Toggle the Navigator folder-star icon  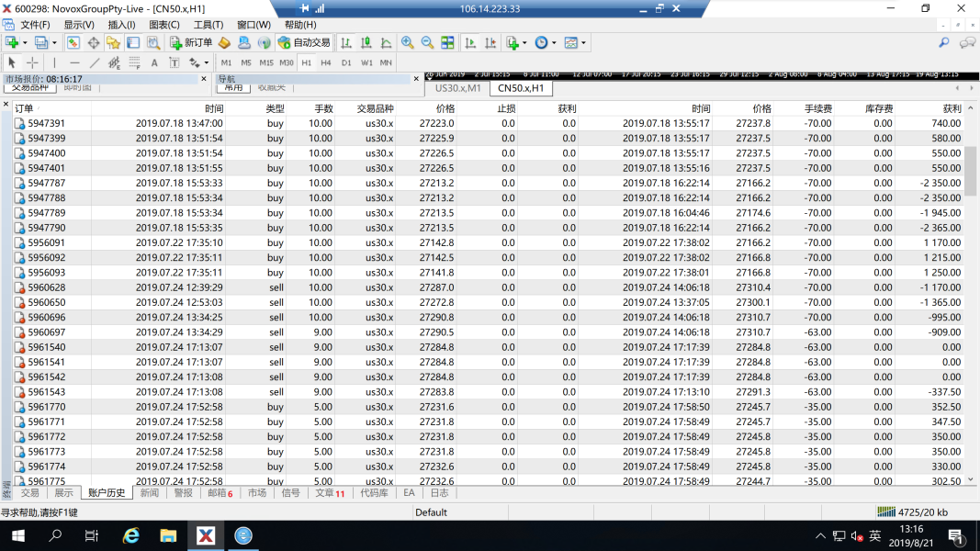click(x=113, y=42)
